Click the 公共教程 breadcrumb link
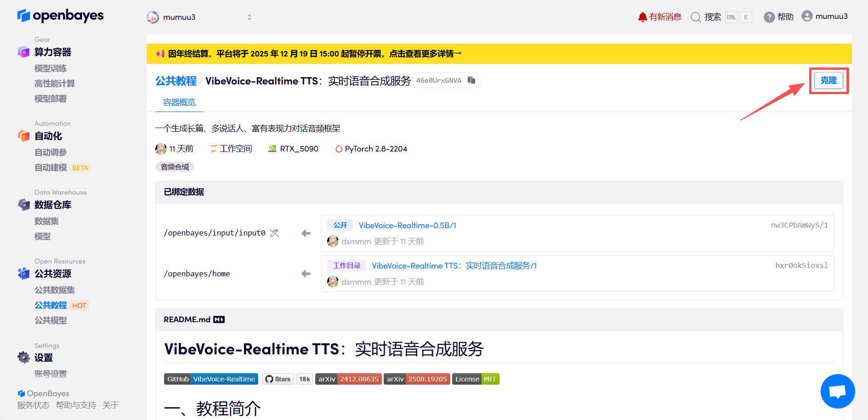 click(176, 81)
